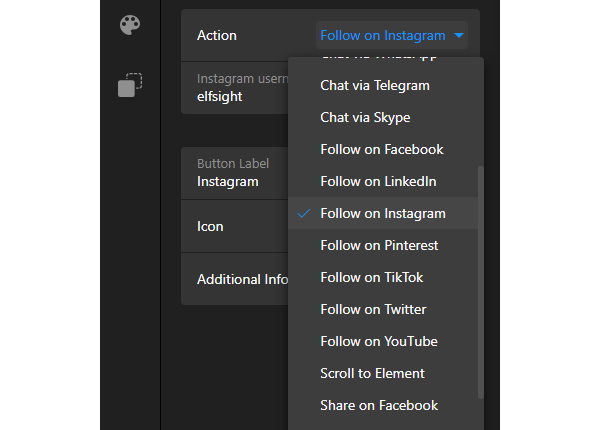Choose Follow on TikTok action
This screenshot has width=600, height=430.
pos(372,277)
